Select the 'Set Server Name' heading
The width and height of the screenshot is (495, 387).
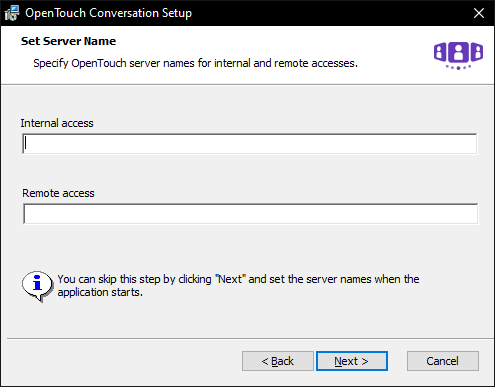pos(68,41)
